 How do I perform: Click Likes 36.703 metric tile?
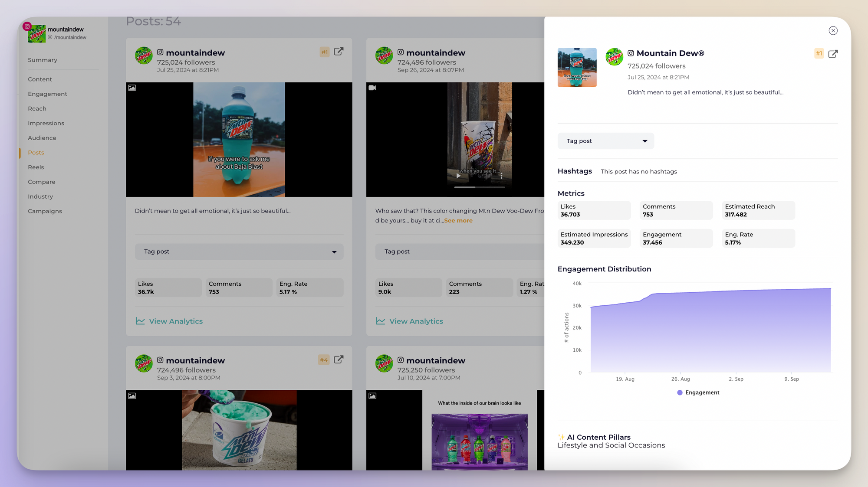tap(594, 210)
